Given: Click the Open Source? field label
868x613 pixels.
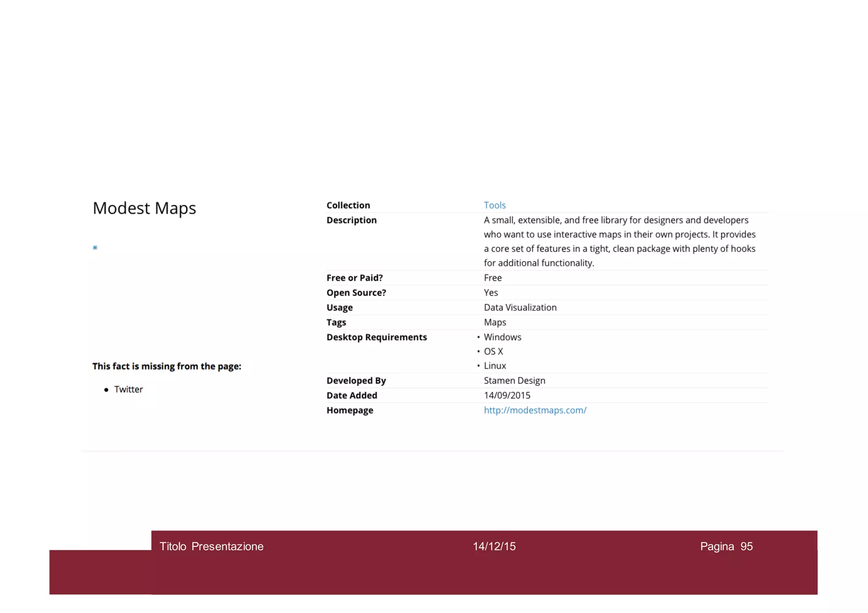Looking at the screenshot, I should pos(356,293).
